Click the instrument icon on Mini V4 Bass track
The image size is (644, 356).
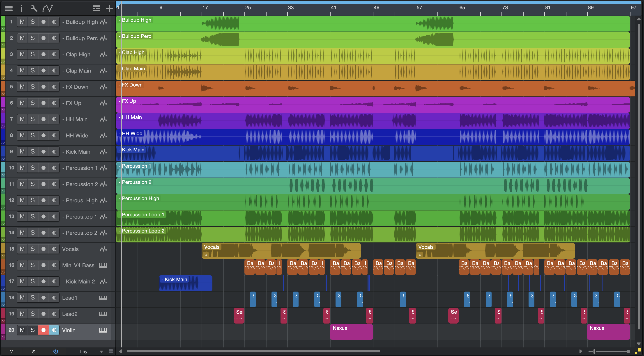pos(103,265)
